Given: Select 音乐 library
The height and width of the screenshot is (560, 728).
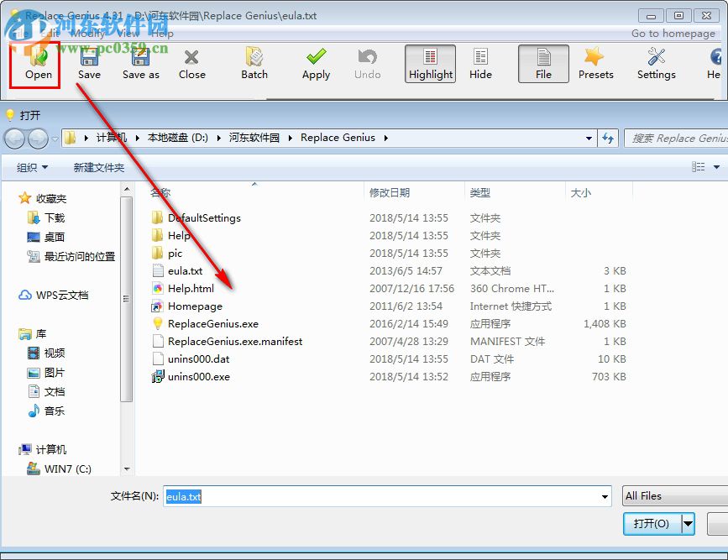Looking at the screenshot, I should [x=54, y=411].
